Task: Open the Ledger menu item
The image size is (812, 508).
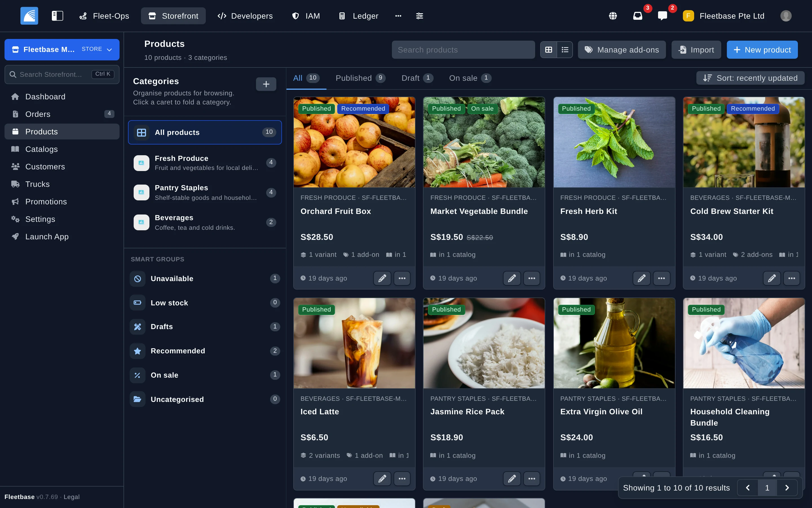Action: pos(358,16)
